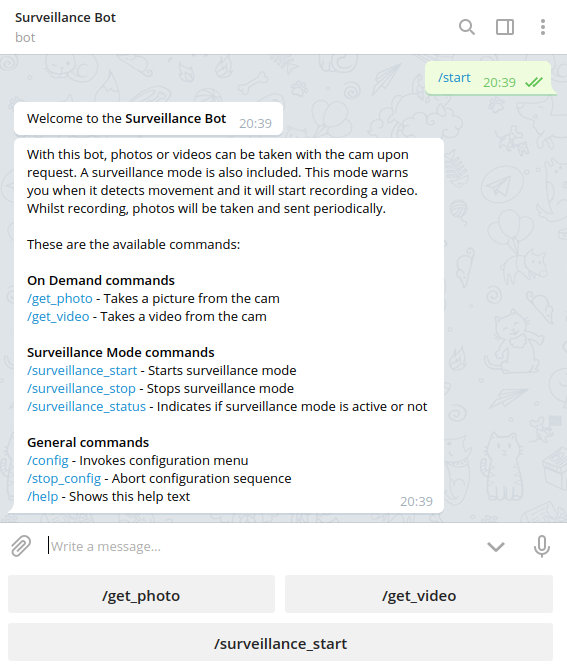Click the /get_video keyboard button
This screenshot has height=667, width=567.
tap(419, 594)
